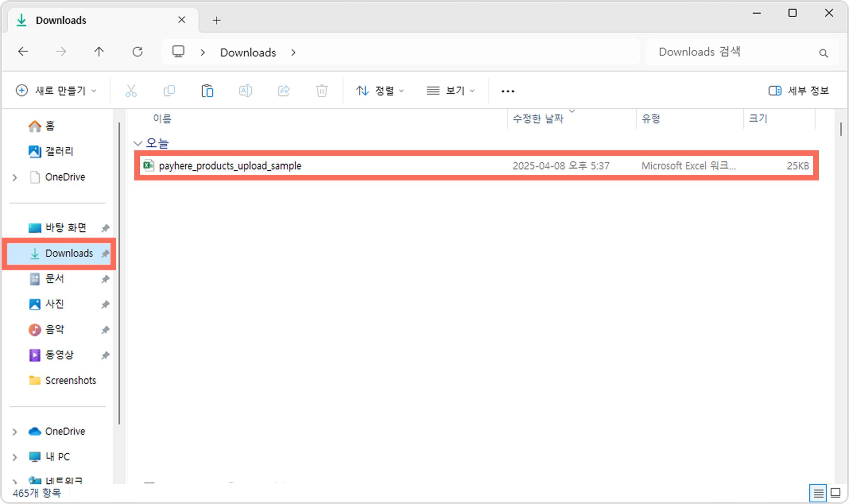Open the three-dot more options menu
849x504 pixels.
(508, 91)
